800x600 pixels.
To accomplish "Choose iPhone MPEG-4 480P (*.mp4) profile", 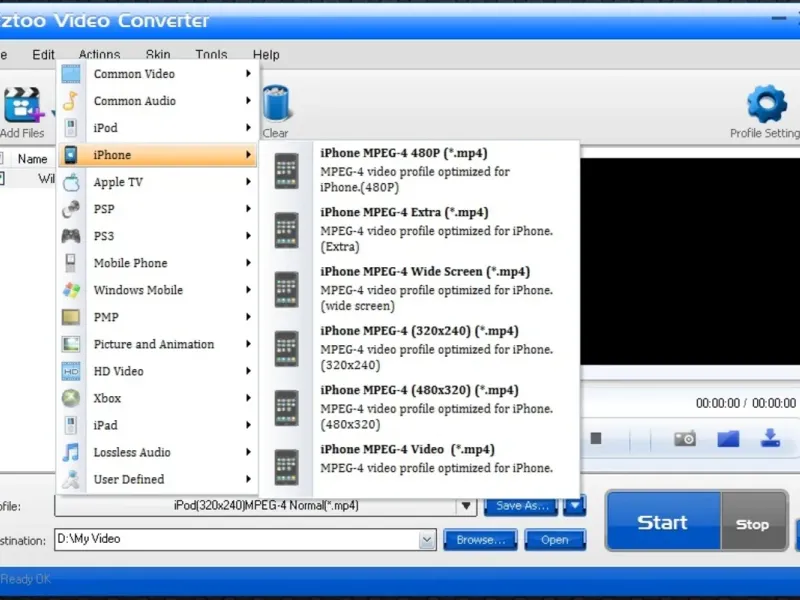I will [420, 170].
